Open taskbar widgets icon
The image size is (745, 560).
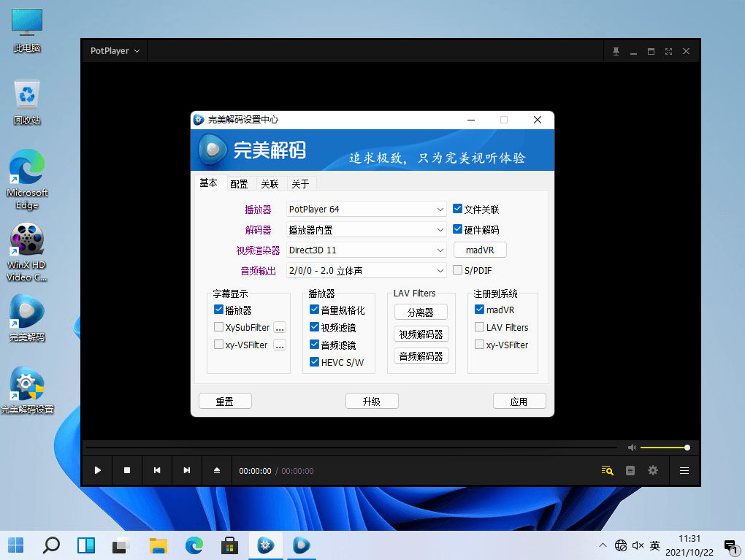coord(86,545)
